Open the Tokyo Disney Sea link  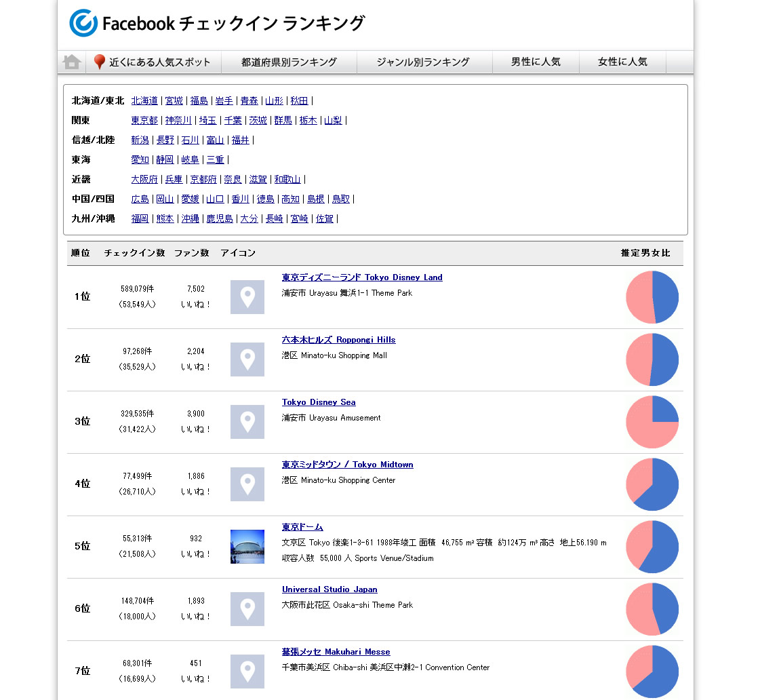coord(319,402)
